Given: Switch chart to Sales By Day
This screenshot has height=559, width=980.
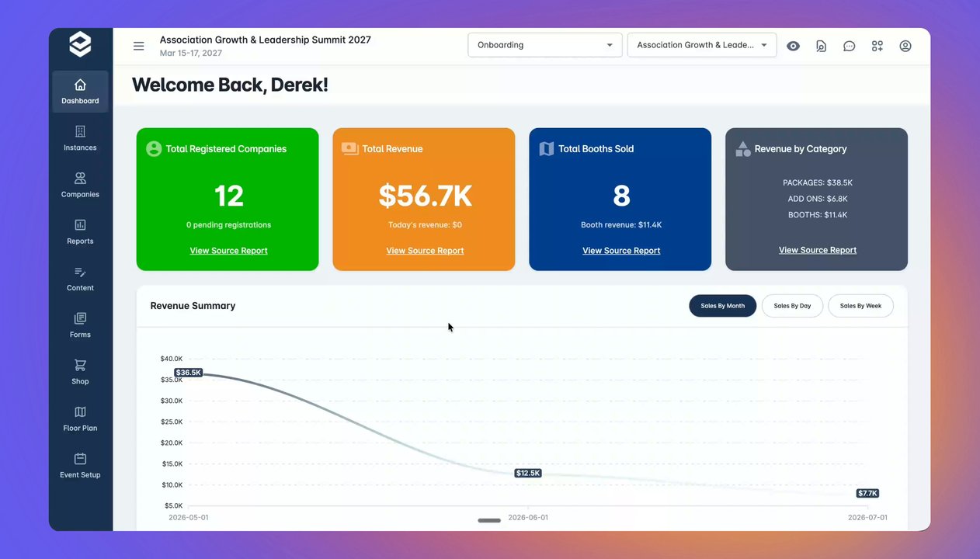Looking at the screenshot, I should [x=792, y=306].
